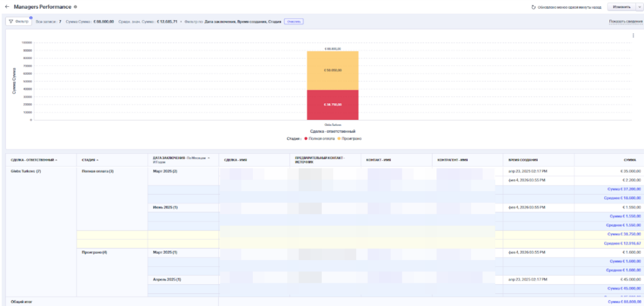Click the refresh icon near update status
Viewport: 644px width, 306px height.
click(x=533, y=7)
